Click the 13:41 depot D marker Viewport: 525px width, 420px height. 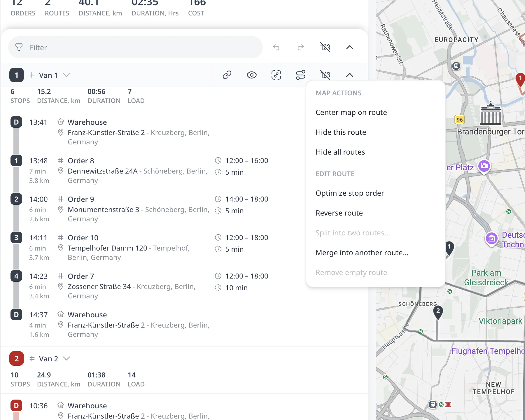pos(16,122)
